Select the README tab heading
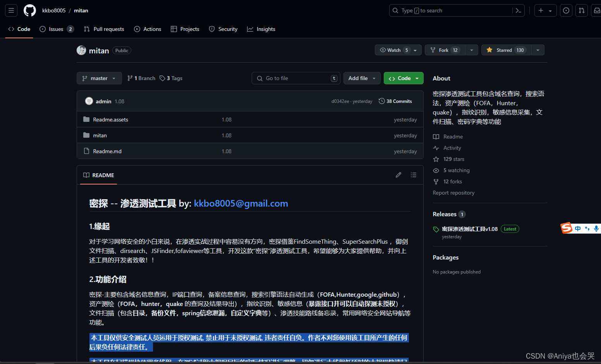This screenshot has width=601, height=364. tap(99, 175)
